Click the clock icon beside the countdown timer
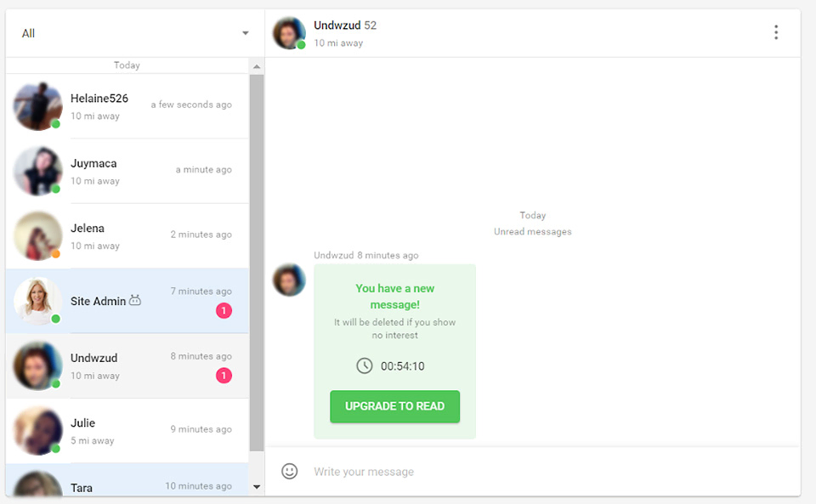Image resolution: width=816 pixels, height=504 pixels. [364, 366]
